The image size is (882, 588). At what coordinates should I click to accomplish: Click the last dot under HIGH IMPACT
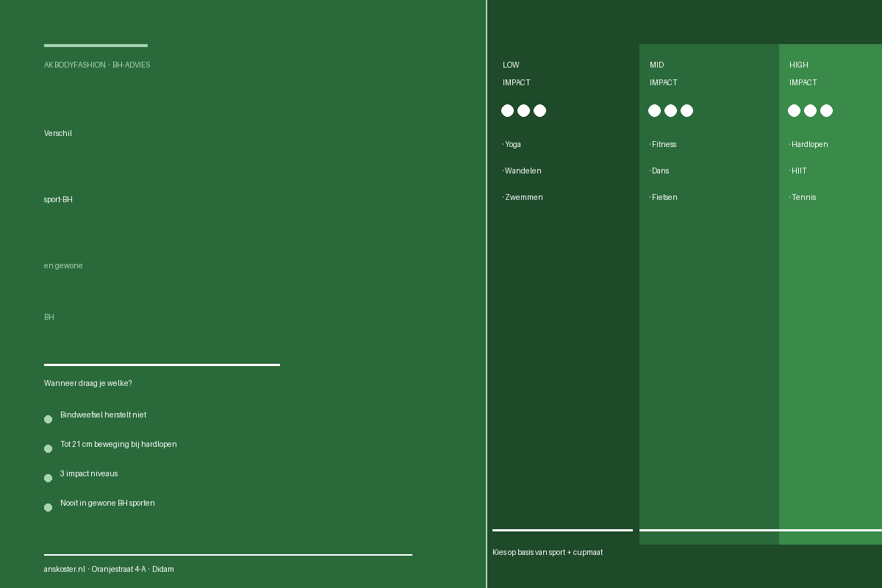[826, 111]
